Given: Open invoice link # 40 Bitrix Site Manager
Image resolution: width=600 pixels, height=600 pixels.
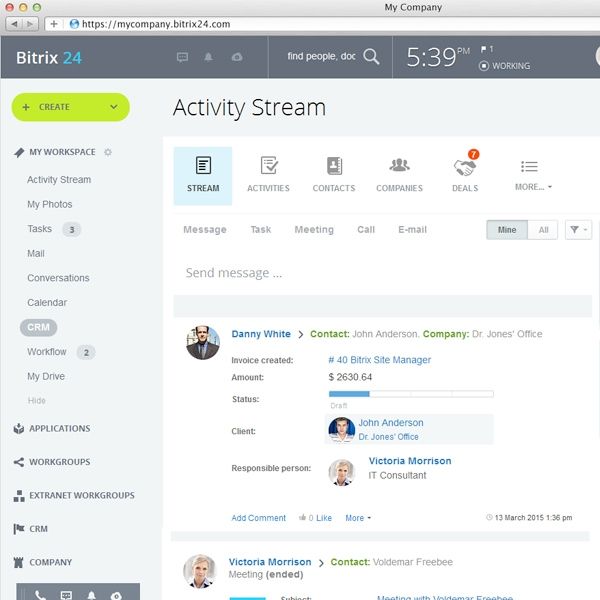Looking at the screenshot, I should click(x=379, y=360).
